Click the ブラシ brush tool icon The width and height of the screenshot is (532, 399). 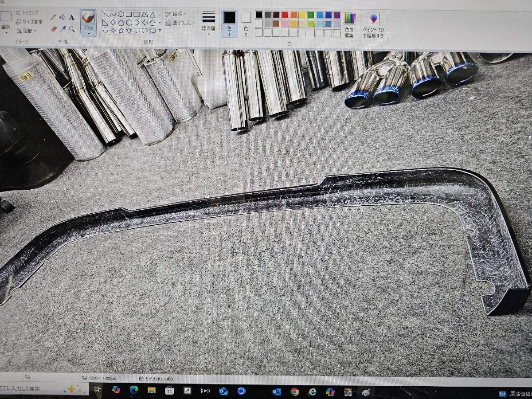pos(88,18)
